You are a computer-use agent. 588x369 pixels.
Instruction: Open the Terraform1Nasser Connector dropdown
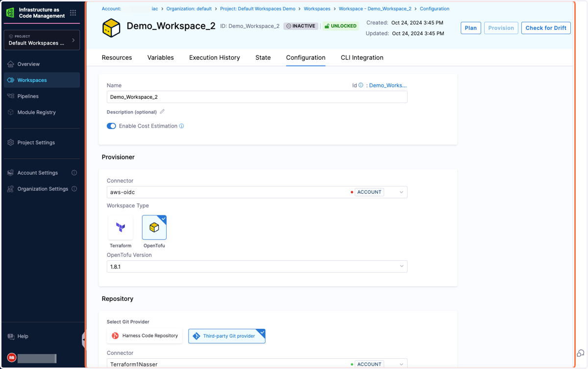point(257,364)
